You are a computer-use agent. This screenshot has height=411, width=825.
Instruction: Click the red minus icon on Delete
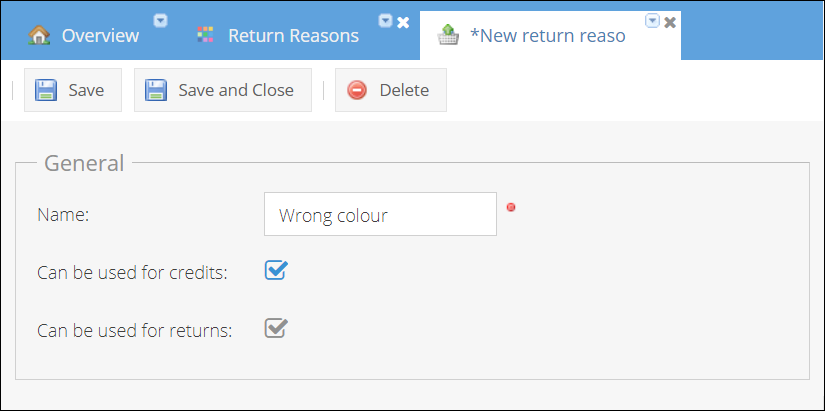click(357, 90)
